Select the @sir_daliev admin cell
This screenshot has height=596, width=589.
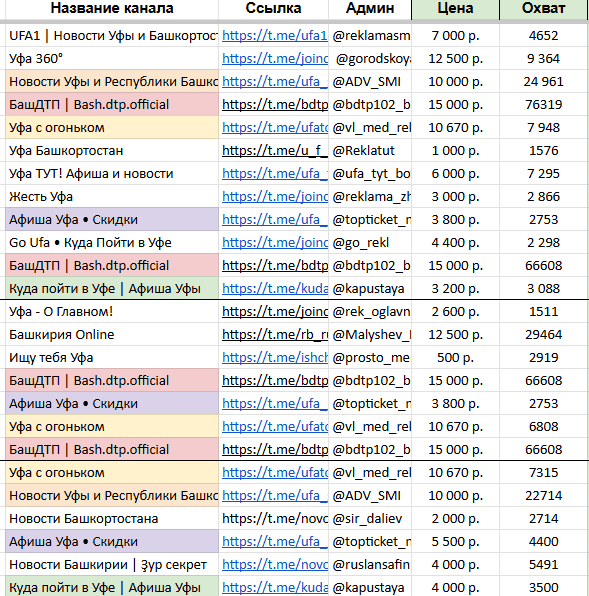[x=370, y=518]
